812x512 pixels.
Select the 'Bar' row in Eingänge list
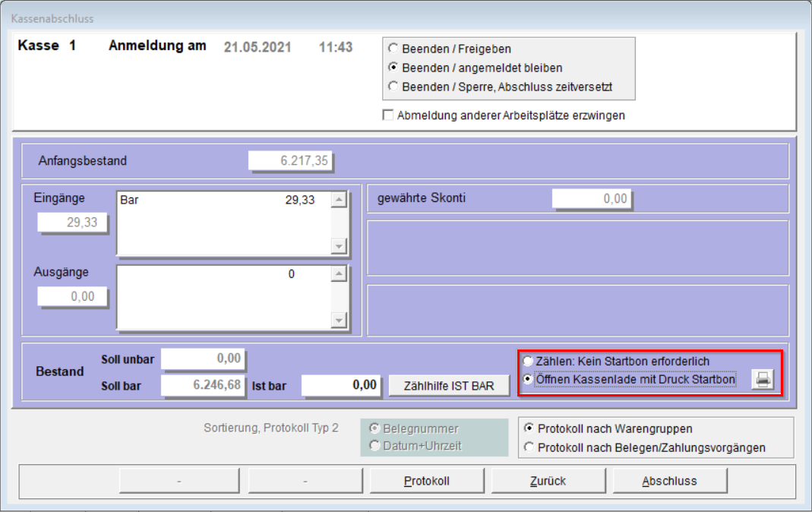(x=224, y=200)
